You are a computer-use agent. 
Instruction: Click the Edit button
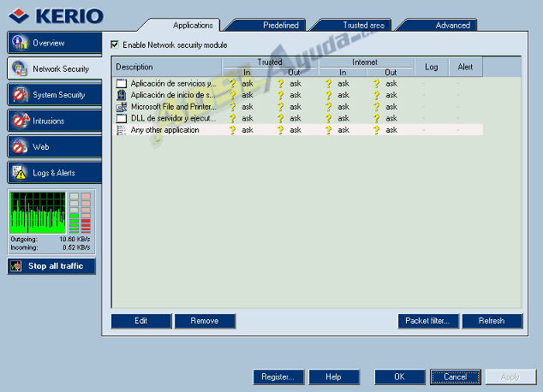tap(141, 321)
